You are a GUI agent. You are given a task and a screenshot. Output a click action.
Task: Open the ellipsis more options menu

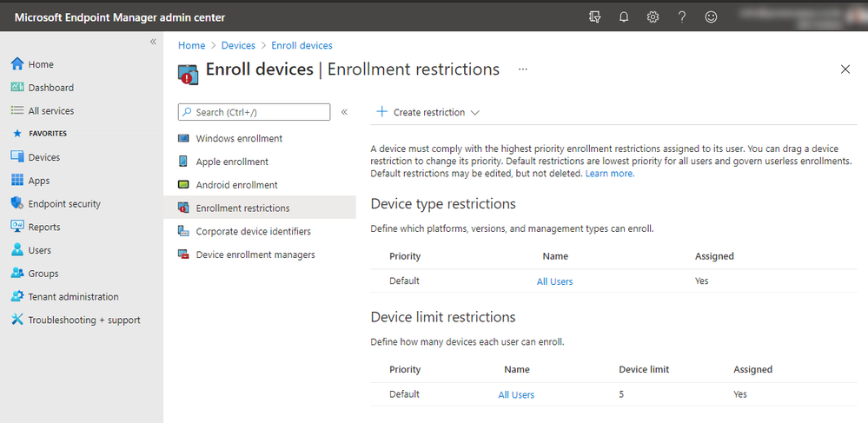pos(522,69)
